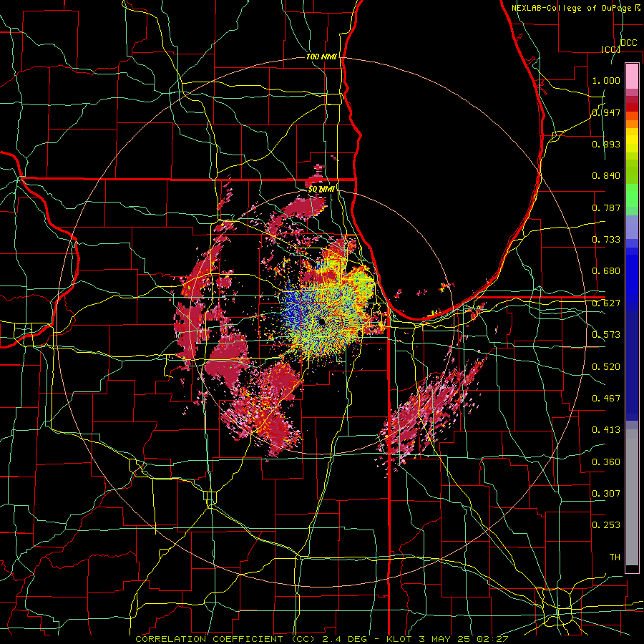
Task: Click the 50 NMI range ring label
Action: click(x=321, y=190)
